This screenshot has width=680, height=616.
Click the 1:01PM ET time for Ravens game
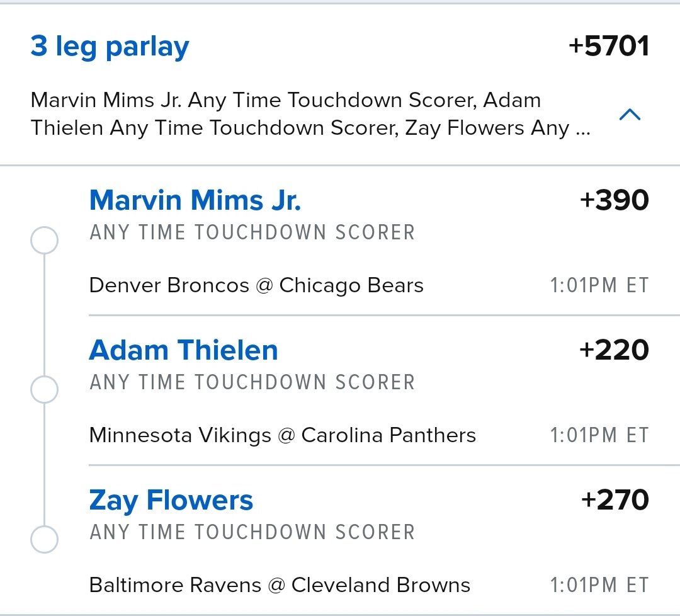599,585
